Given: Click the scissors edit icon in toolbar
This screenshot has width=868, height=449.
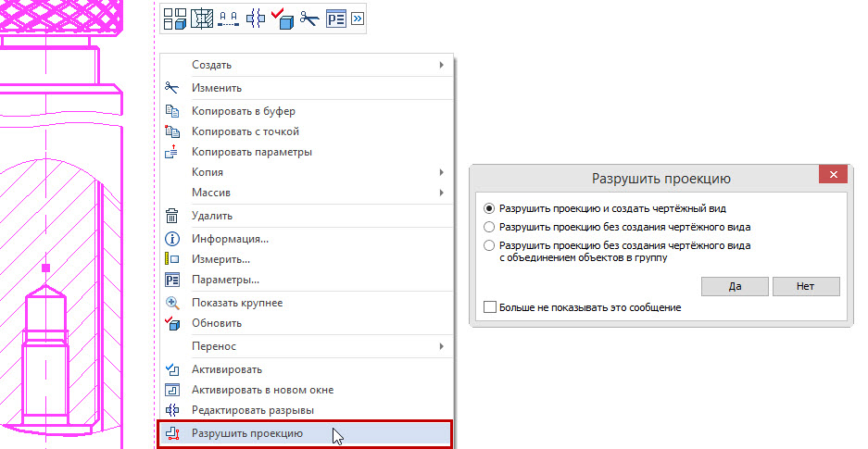Looking at the screenshot, I should coord(308,18).
